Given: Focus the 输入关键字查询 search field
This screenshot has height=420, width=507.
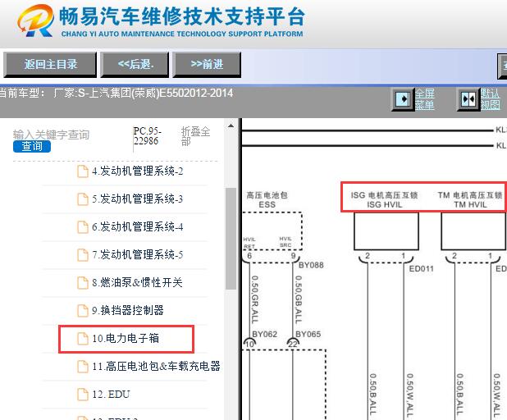Looking at the screenshot, I should (51, 135).
